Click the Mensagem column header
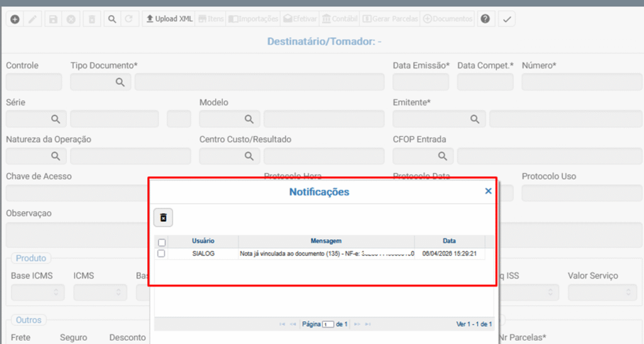Image resolution: width=644 pixels, height=344 pixels. (x=326, y=241)
